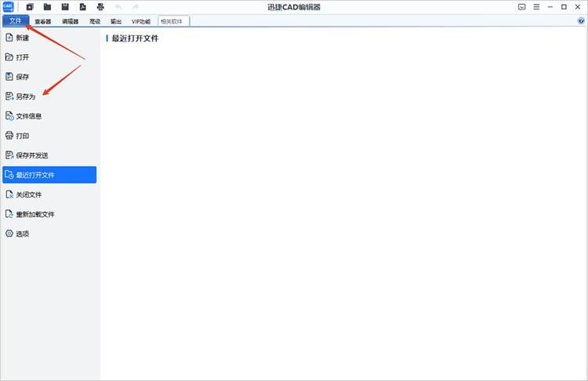
Task: Choose 重新加载文件 in the file menu
Action: pos(49,214)
